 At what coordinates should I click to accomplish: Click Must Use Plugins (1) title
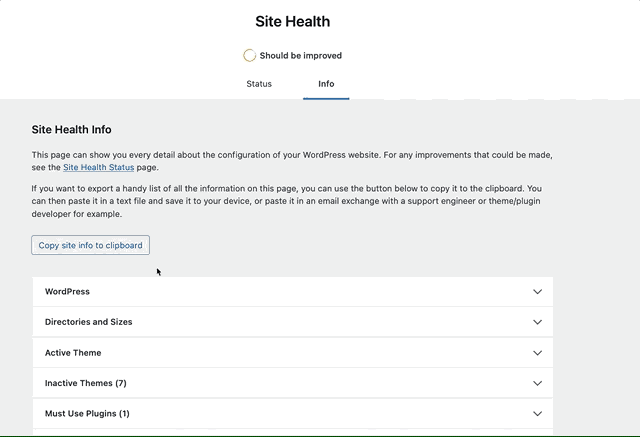[87, 414]
